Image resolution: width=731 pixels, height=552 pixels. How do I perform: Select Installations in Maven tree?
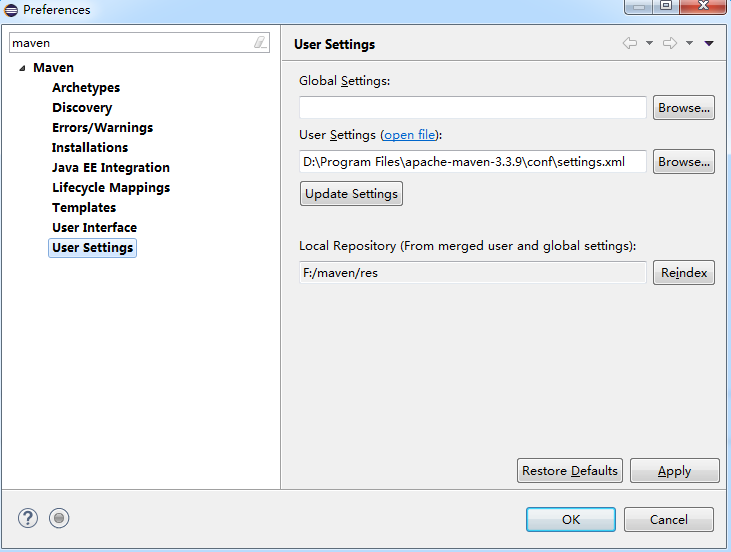(x=90, y=147)
